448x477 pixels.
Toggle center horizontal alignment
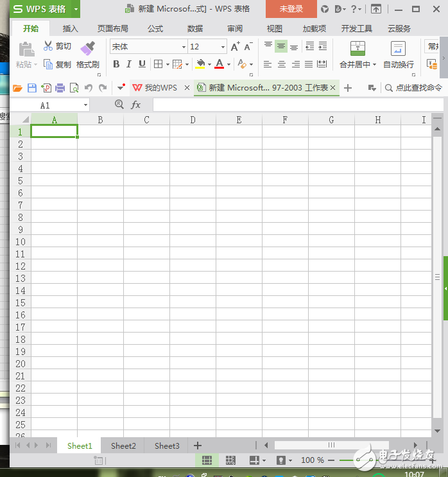(282, 64)
